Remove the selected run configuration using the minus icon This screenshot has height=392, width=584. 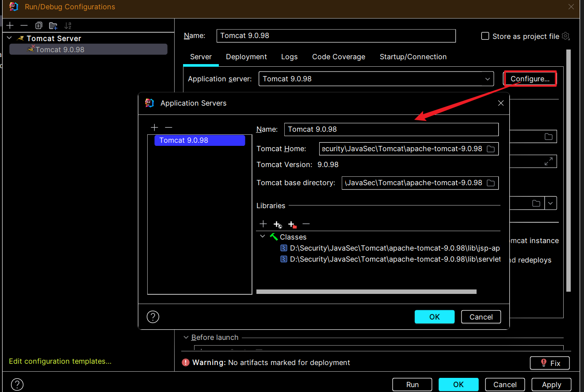pyautogui.click(x=24, y=26)
